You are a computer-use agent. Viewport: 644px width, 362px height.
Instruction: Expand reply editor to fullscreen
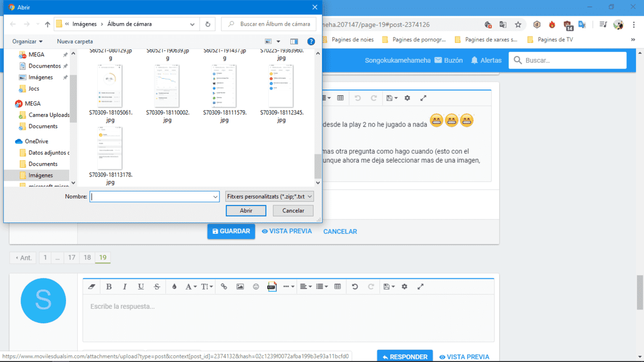coord(420,287)
